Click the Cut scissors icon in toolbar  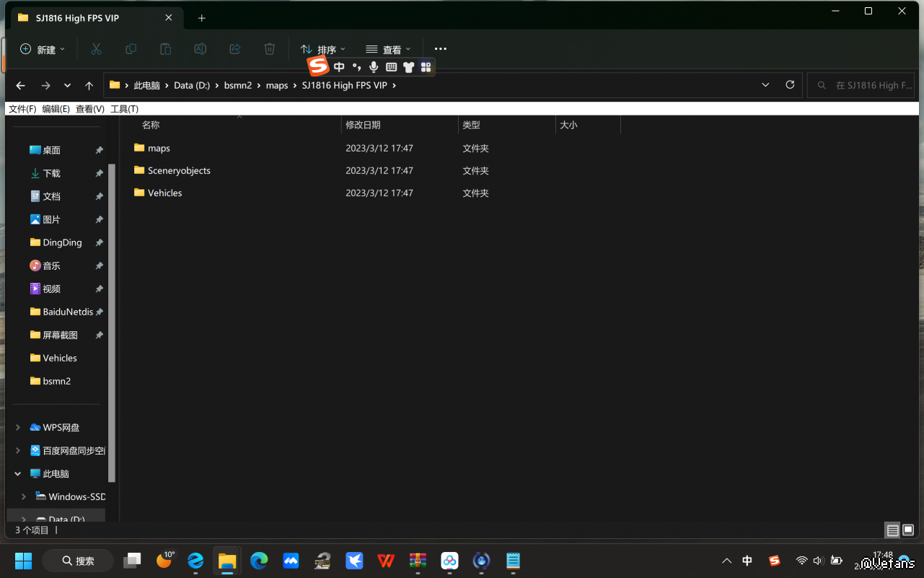coord(96,49)
